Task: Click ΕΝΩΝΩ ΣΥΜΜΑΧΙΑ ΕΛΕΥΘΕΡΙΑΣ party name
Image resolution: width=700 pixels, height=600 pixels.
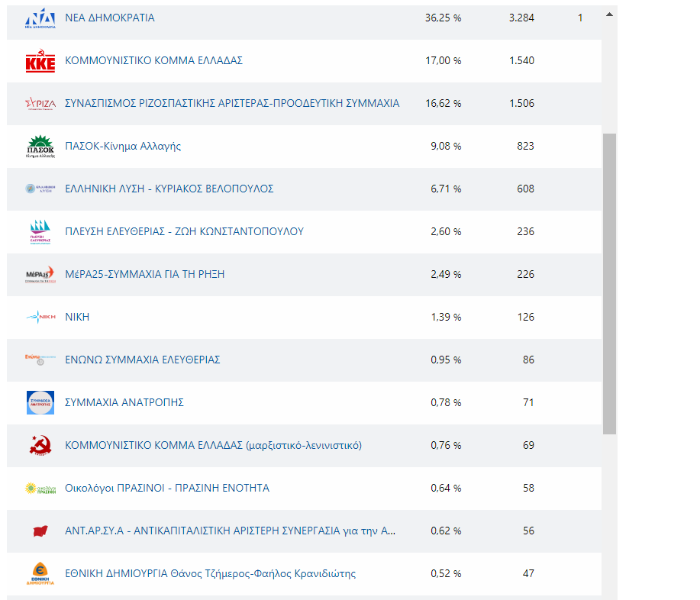Action: point(143,360)
